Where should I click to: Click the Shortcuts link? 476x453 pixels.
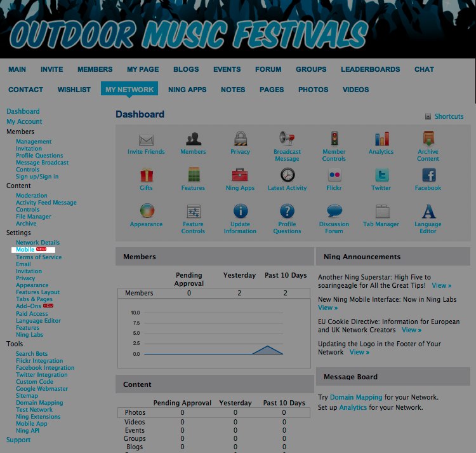pyautogui.click(x=449, y=116)
